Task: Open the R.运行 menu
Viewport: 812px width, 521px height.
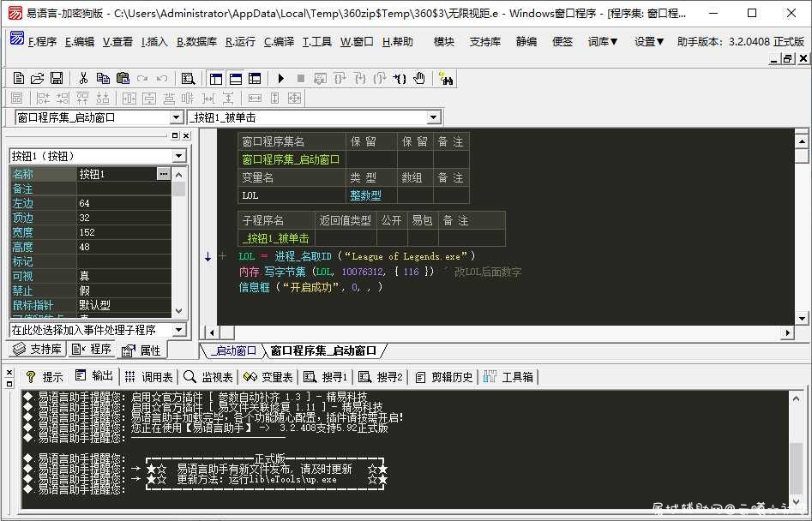Action: point(240,42)
